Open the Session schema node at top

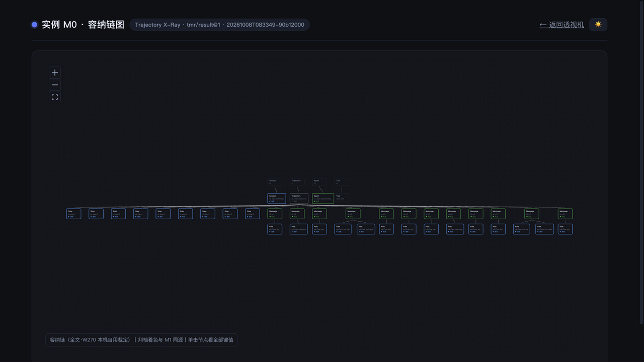(x=275, y=182)
